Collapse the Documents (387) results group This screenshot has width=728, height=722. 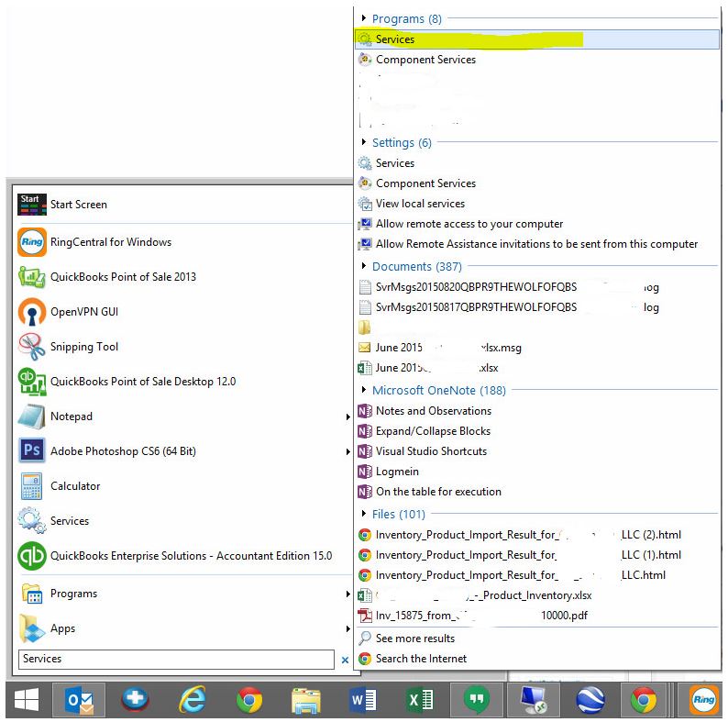[364, 266]
